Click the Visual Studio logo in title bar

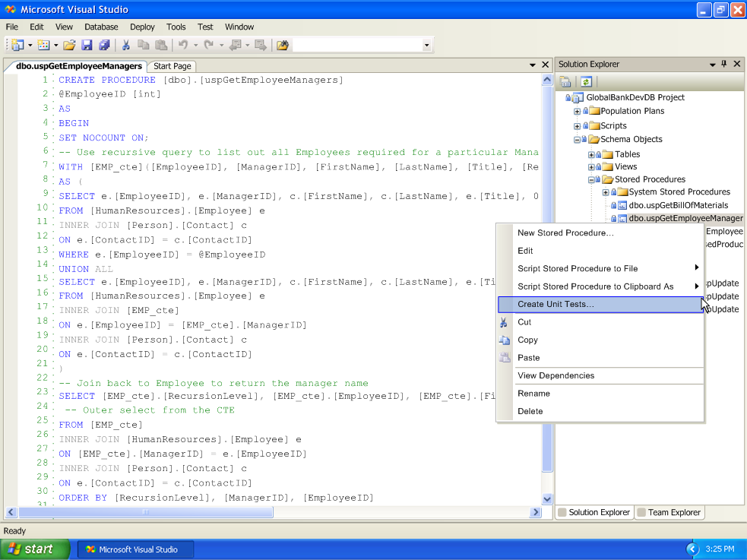(11, 9)
